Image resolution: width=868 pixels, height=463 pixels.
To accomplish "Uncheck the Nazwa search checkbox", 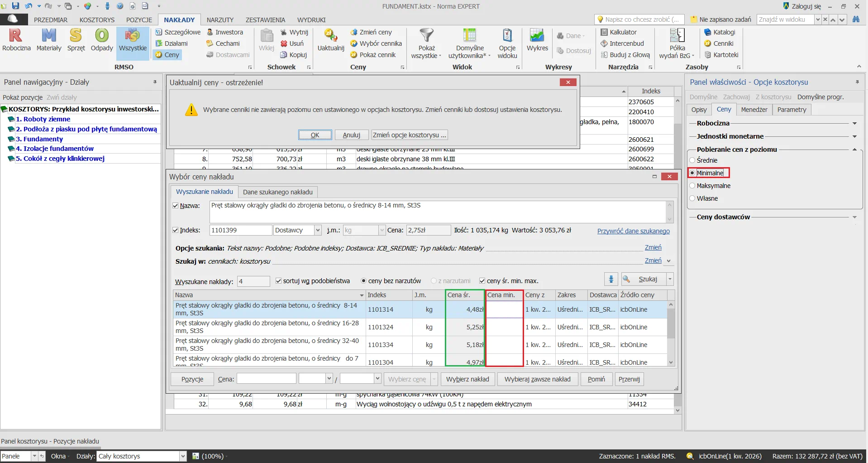I will (176, 206).
